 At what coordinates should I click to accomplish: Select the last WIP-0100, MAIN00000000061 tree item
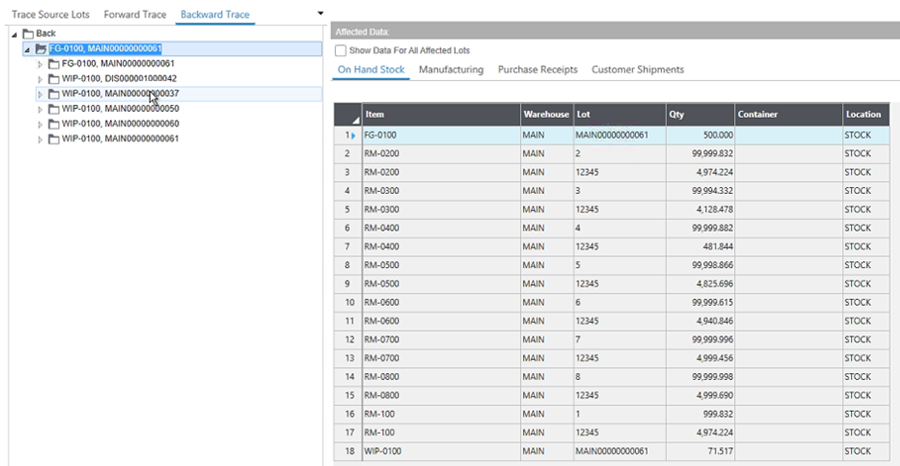point(120,138)
